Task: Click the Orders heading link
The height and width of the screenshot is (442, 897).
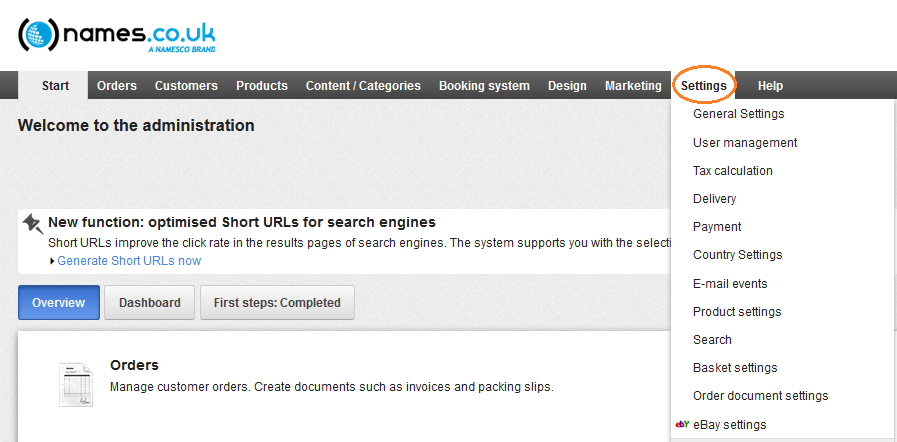Action: 134,365
